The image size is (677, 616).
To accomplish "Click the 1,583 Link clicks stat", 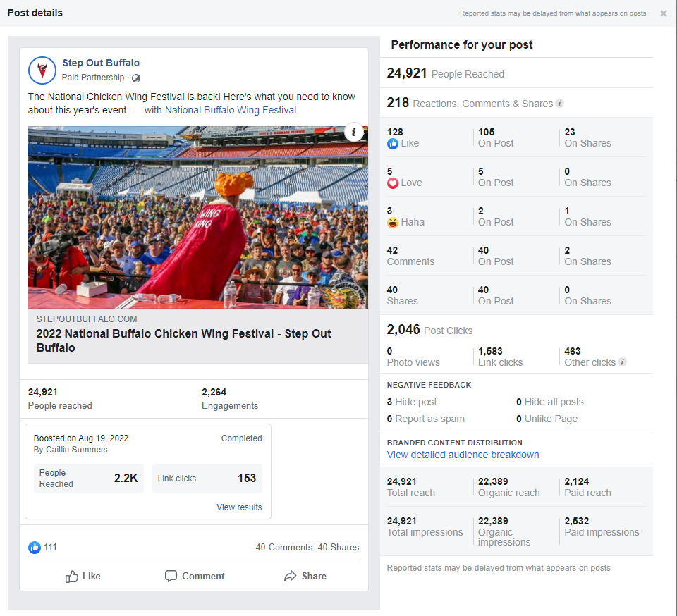I will click(x=500, y=357).
